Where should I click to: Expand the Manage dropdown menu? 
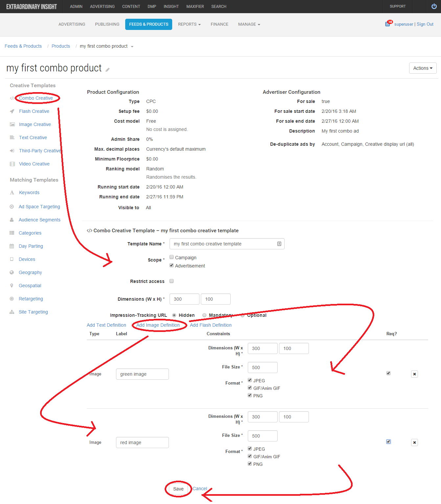tap(249, 24)
